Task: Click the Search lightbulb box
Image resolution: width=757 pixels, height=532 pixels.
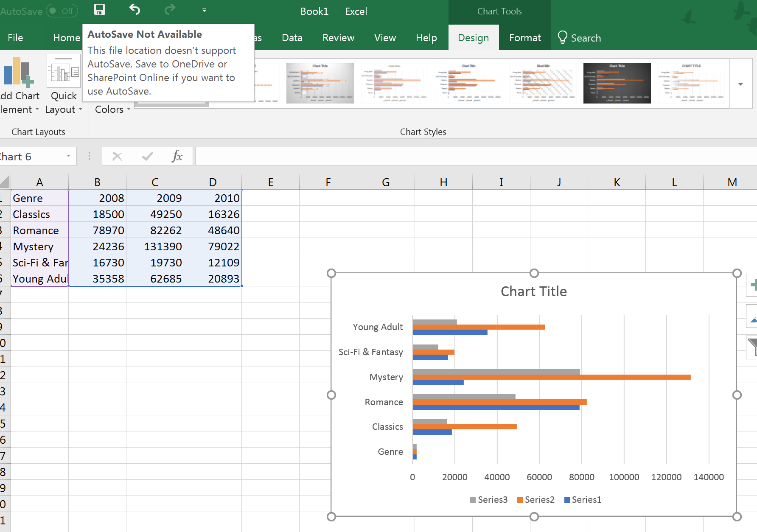Action: click(579, 38)
